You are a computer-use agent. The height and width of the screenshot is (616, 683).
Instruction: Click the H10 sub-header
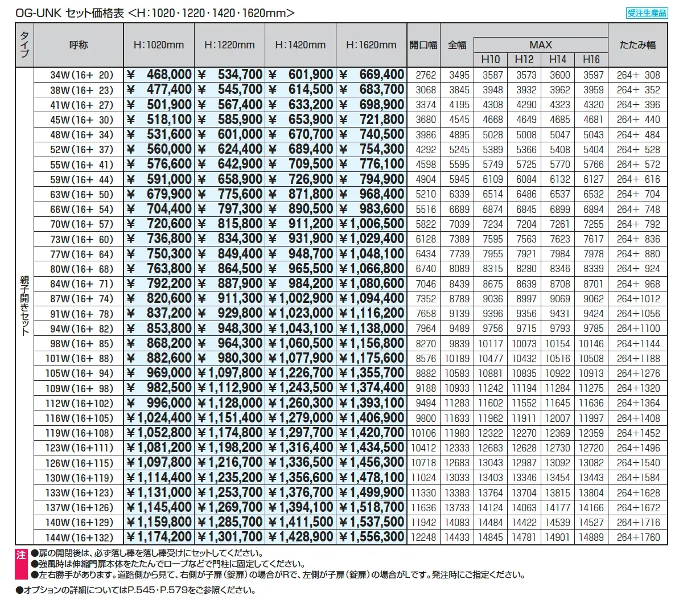pos(491,59)
